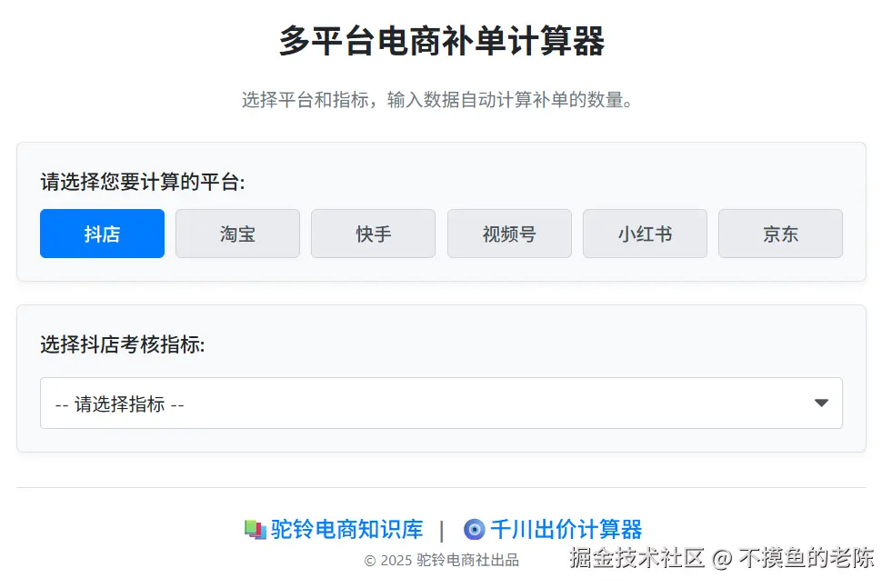
Task: Click the © 2025 驼铃电商社出品 copyright text
Action: pyautogui.click(x=441, y=560)
